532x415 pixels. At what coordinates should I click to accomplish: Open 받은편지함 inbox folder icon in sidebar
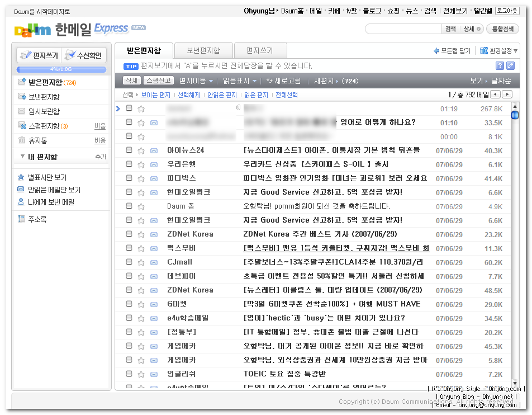22,82
